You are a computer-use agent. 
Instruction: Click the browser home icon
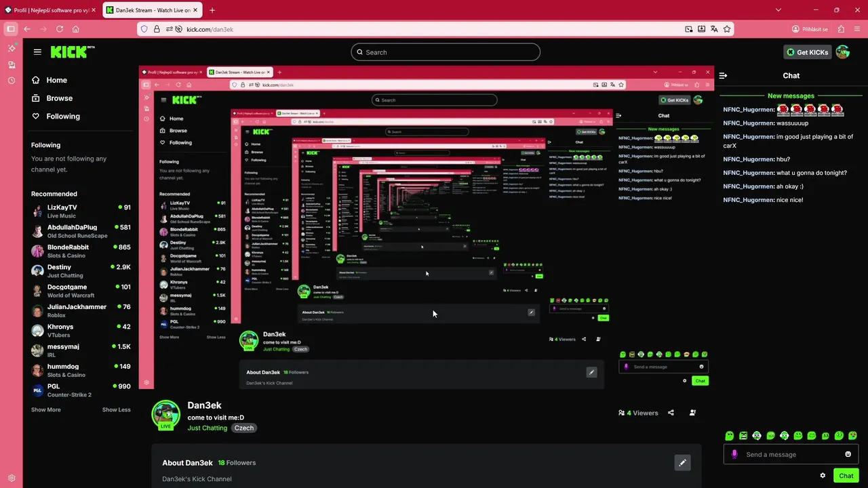pyautogui.click(x=76, y=29)
